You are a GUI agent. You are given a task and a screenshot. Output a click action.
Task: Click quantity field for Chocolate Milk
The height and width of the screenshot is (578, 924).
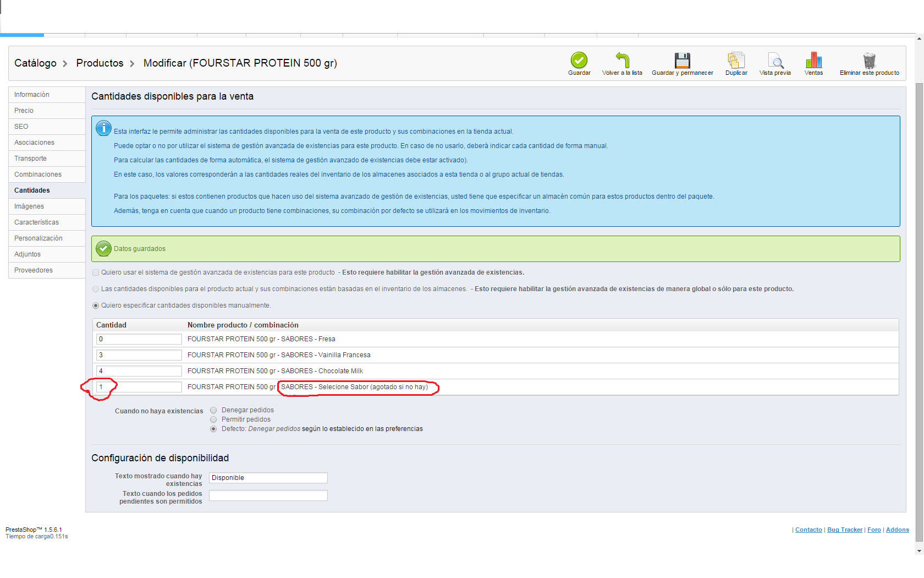click(139, 371)
